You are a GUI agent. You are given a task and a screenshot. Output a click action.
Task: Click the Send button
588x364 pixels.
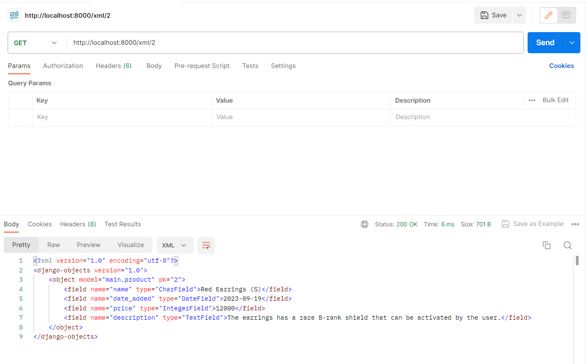(x=545, y=43)
